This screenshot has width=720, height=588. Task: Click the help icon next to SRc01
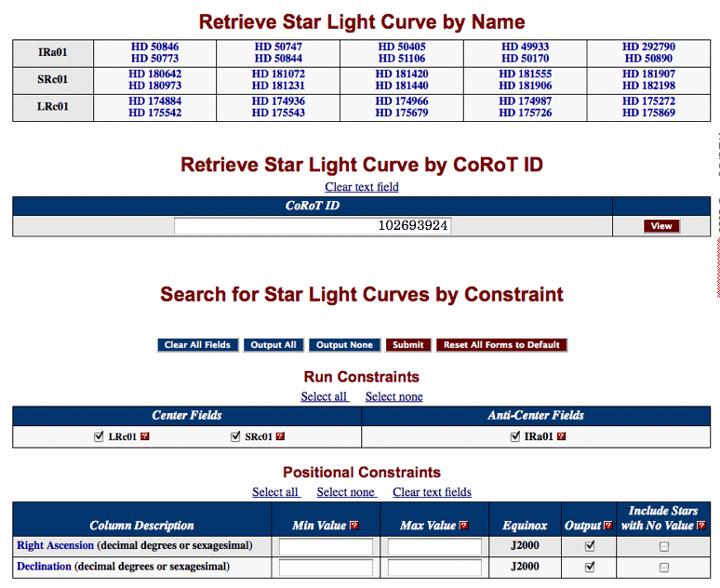[x=280, y=436]
